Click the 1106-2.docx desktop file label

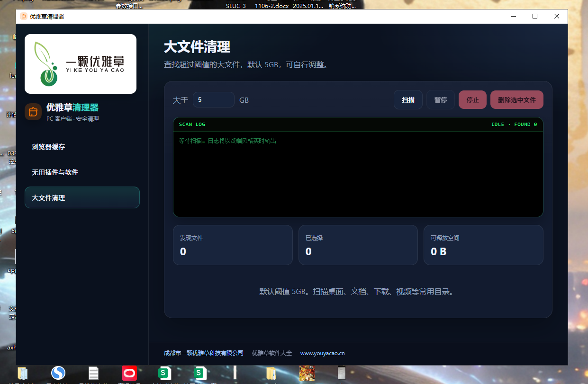click(271, 6)
